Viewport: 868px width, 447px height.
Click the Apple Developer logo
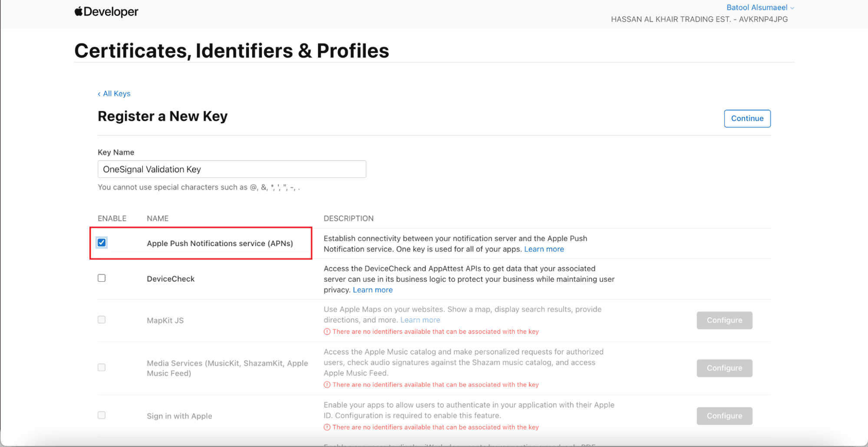click(x=106, y=12)
